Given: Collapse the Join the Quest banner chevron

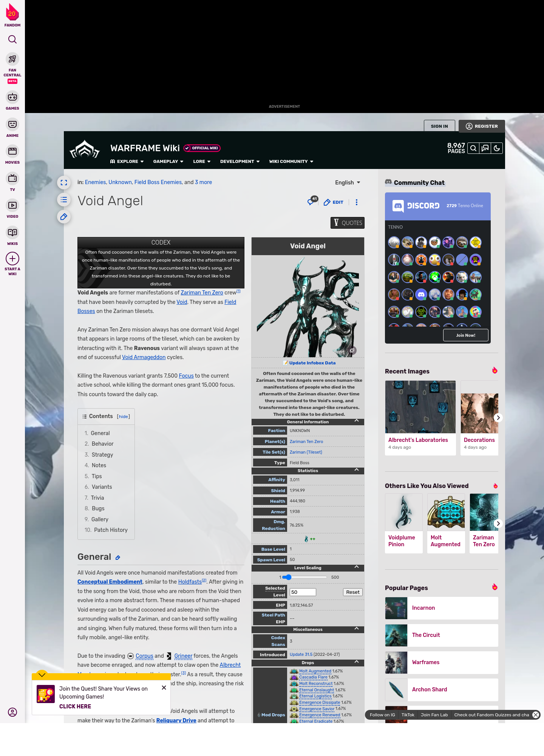Looking at the screenshot, I should click(x=42, y=675).
